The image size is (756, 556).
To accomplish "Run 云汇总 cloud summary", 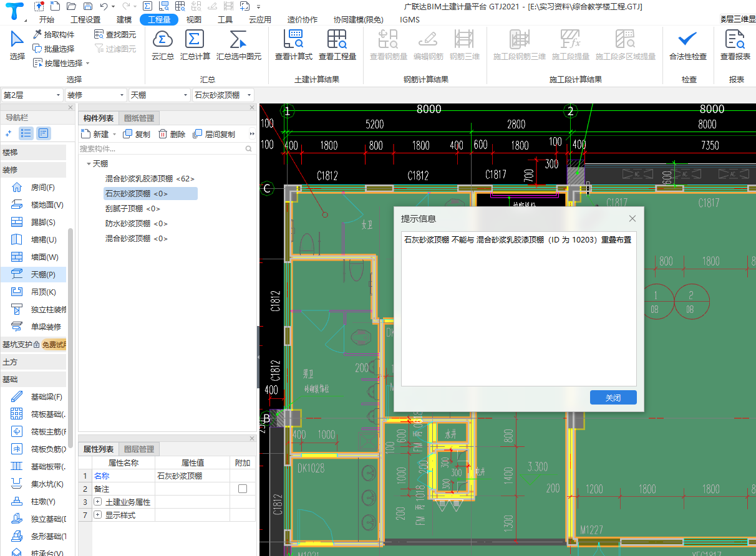I will pyautogui.click(x=163, y=46).
